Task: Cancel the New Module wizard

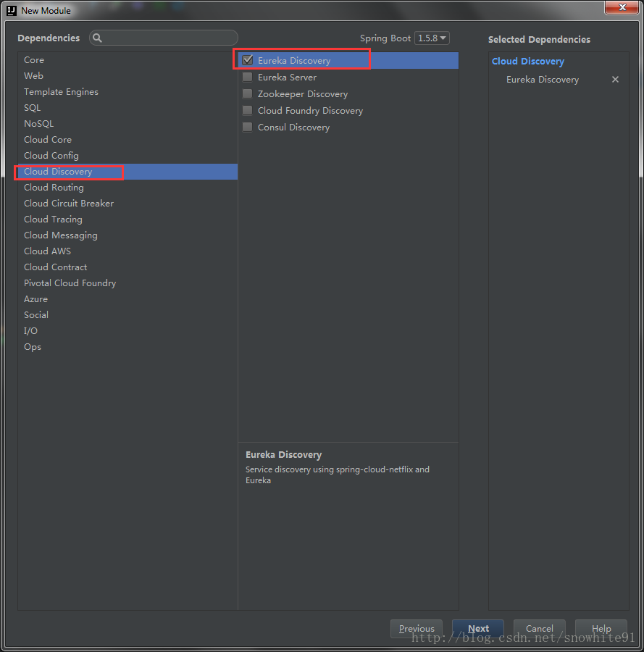Action: click(x=539, y=628)
